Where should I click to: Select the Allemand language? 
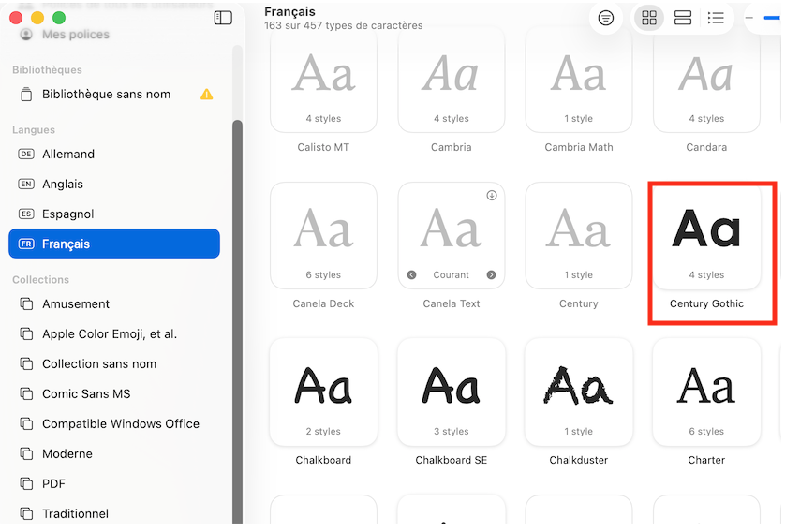pos(114,154)
